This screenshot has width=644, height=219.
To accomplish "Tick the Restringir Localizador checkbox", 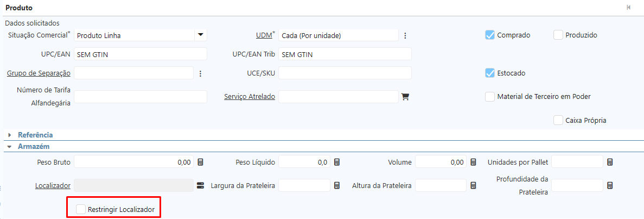I will coord(81,209).
